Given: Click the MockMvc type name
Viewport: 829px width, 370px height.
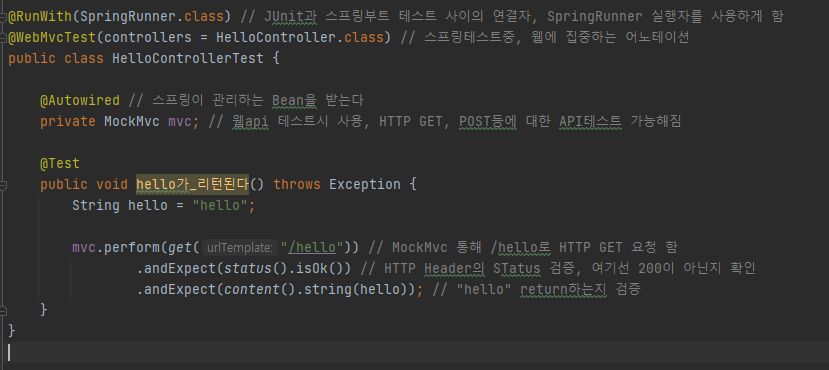Looking at the screenshot, I should (x=132, y=122).
